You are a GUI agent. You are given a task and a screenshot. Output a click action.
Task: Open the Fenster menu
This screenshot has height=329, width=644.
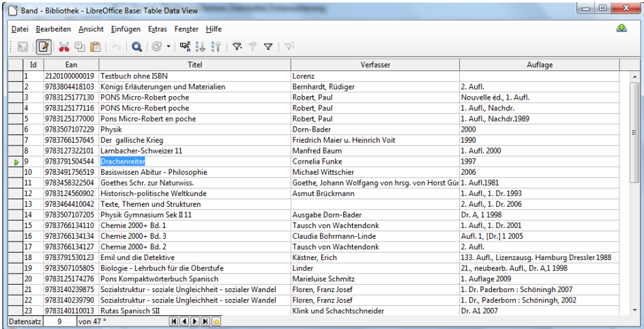click(186, 29)
